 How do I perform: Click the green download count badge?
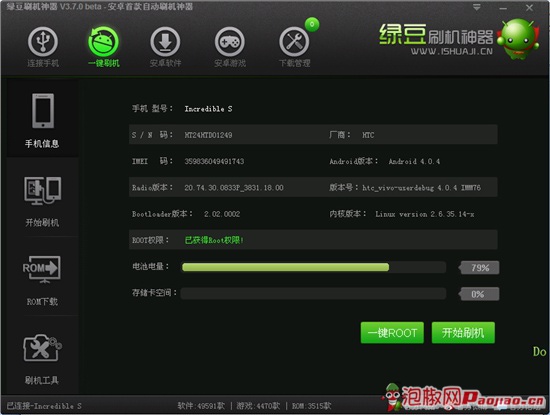[312, 24]
